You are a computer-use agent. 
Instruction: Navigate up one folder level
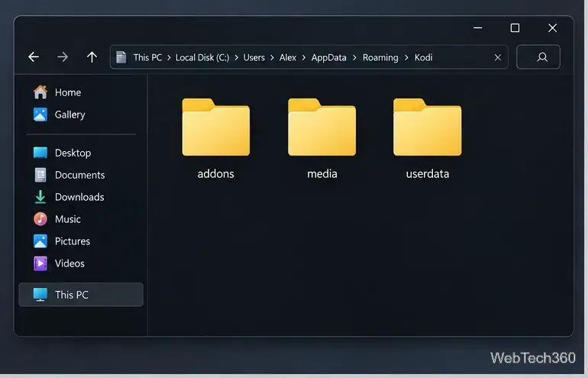(92, 57)
